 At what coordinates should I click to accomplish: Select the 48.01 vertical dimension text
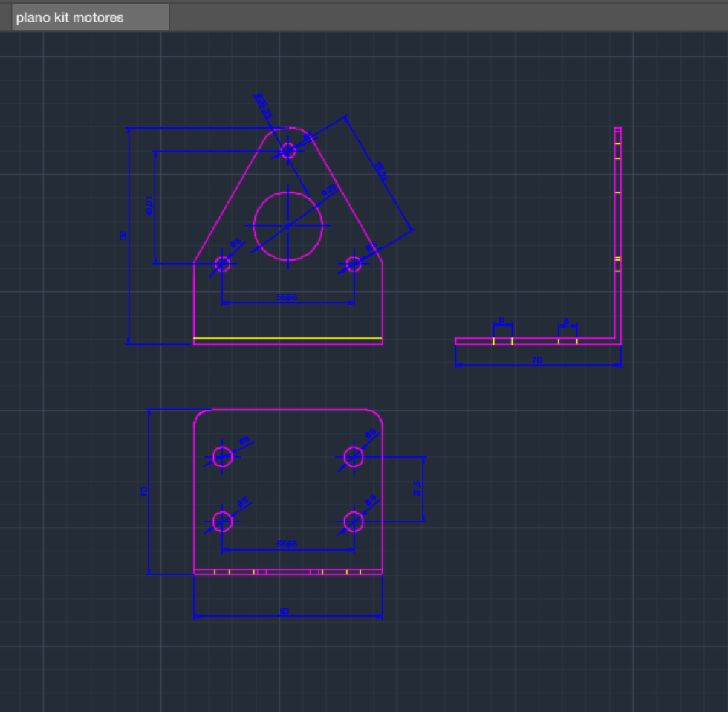(149, 205)
